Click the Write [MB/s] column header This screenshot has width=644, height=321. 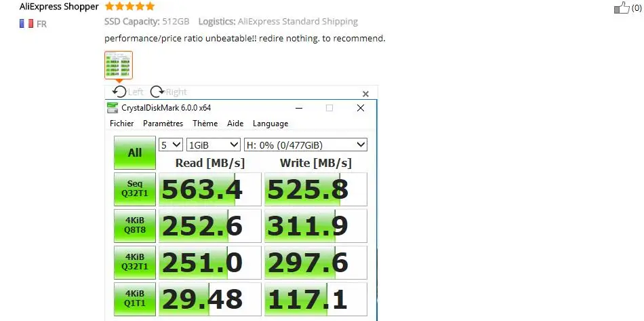tap(315, 163)
